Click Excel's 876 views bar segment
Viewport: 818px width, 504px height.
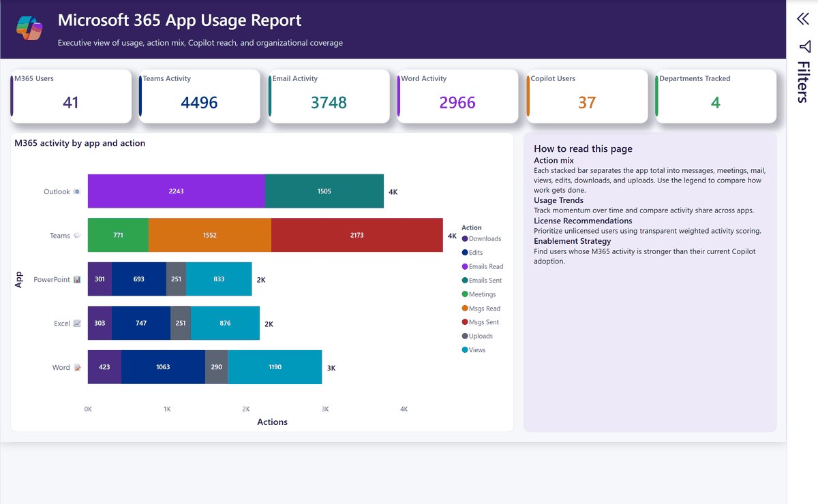coord(225,324)
